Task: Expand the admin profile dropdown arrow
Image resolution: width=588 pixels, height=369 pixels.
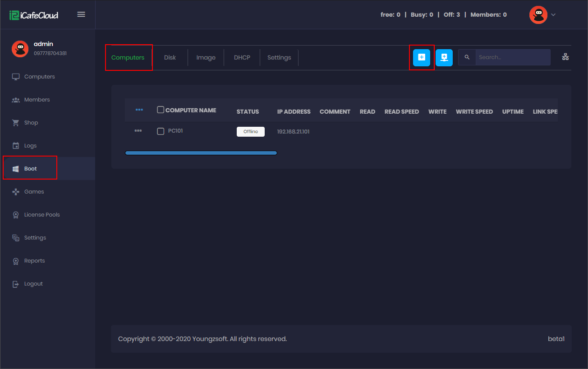Action: click(553, 14)
